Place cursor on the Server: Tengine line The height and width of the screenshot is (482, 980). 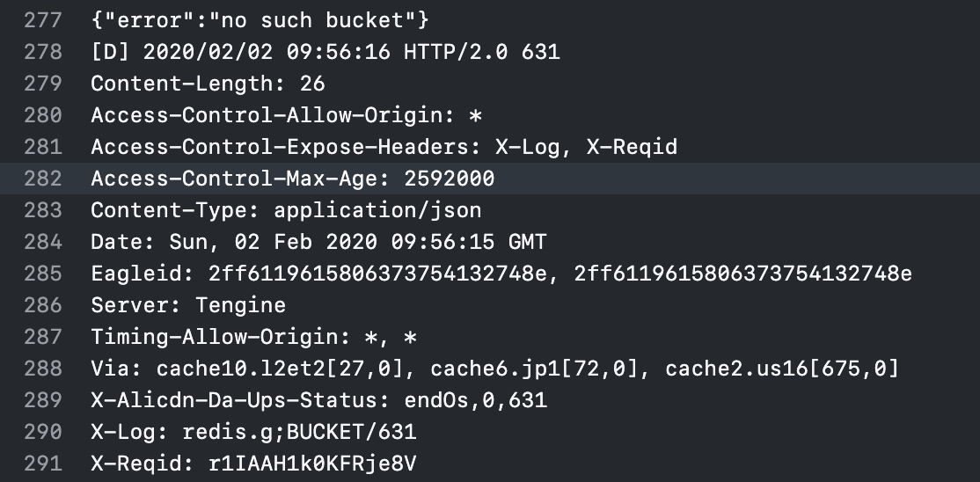(188, 305)
